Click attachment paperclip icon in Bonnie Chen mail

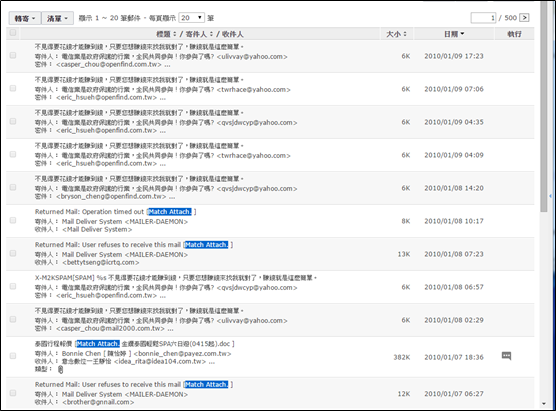pos(60,370)
